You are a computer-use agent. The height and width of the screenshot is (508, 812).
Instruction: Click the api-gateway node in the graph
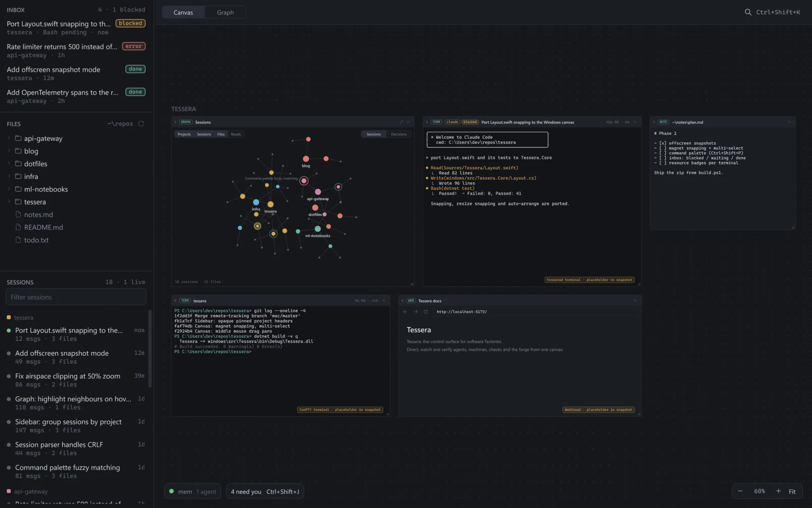(318, 192)
